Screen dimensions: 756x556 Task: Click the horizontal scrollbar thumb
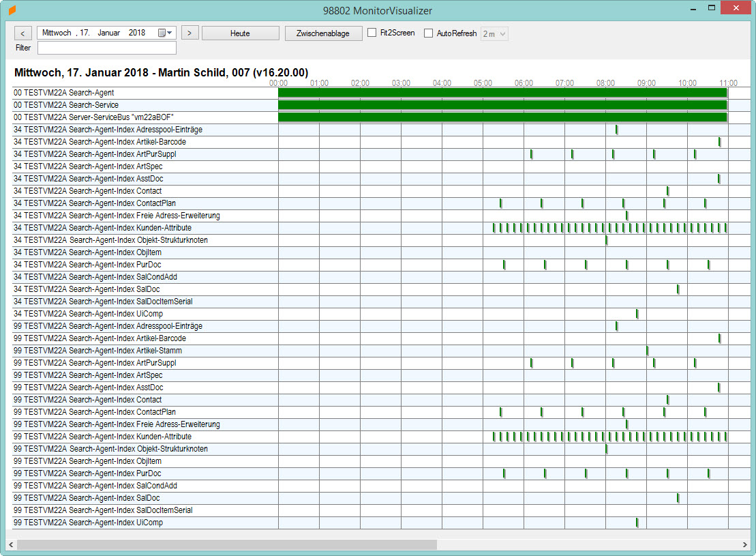(226, 544)
